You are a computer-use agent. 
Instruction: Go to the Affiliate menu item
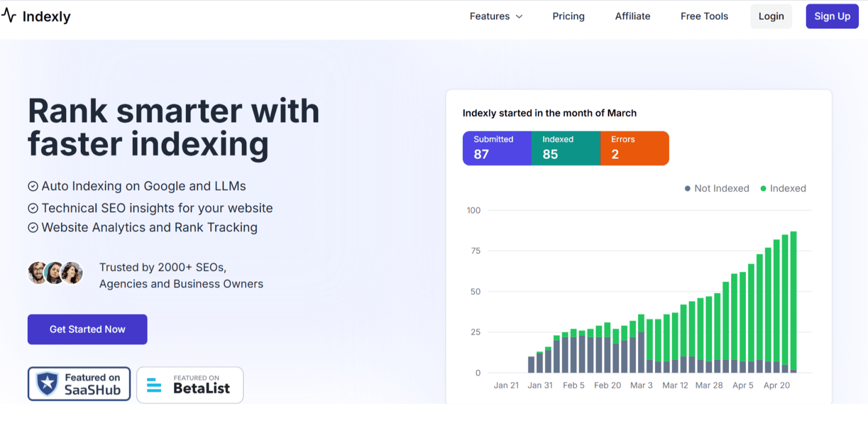click(632, 16)
